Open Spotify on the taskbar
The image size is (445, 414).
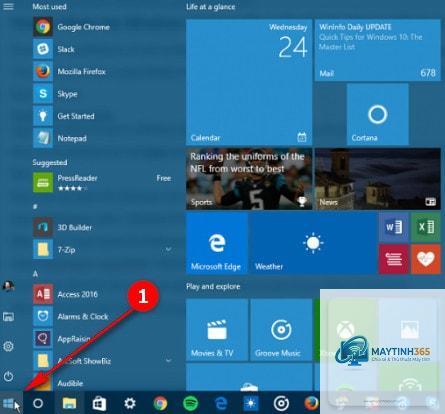pyautogui.click(x=190, y=403)
